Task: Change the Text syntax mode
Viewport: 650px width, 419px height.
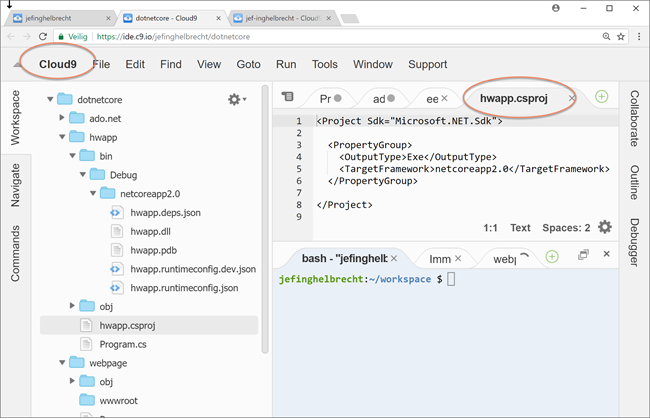Action: pos(520,228)
